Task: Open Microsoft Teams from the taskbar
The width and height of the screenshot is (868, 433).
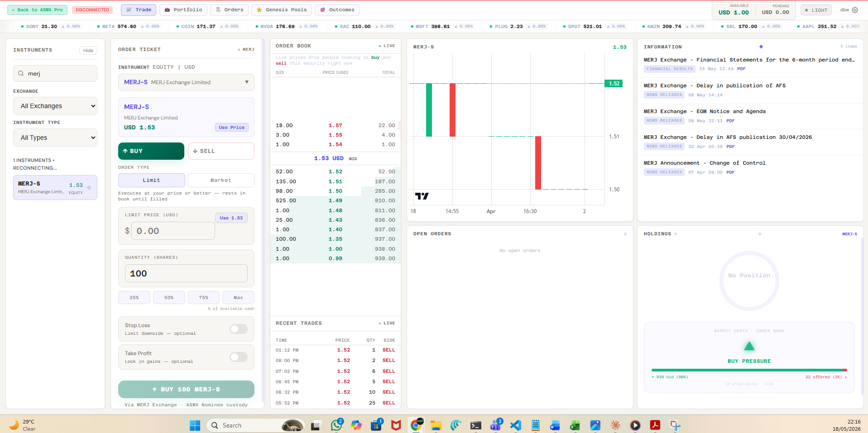Action: point(496,425)
